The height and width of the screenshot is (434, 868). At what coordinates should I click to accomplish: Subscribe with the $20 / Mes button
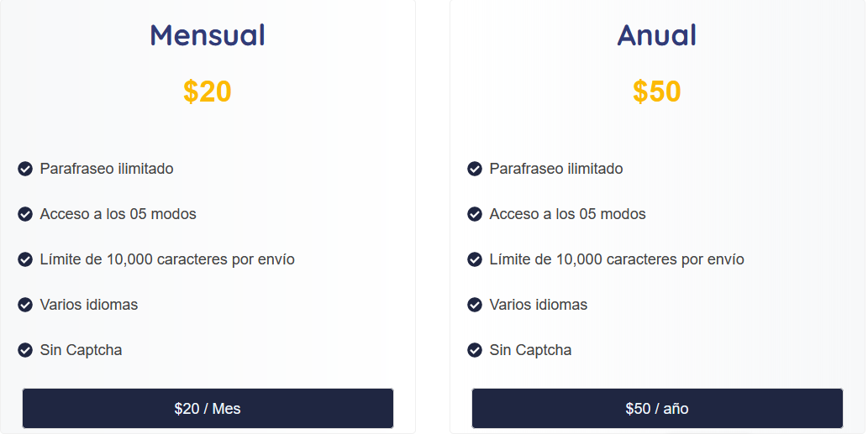[x=208, y=409]
